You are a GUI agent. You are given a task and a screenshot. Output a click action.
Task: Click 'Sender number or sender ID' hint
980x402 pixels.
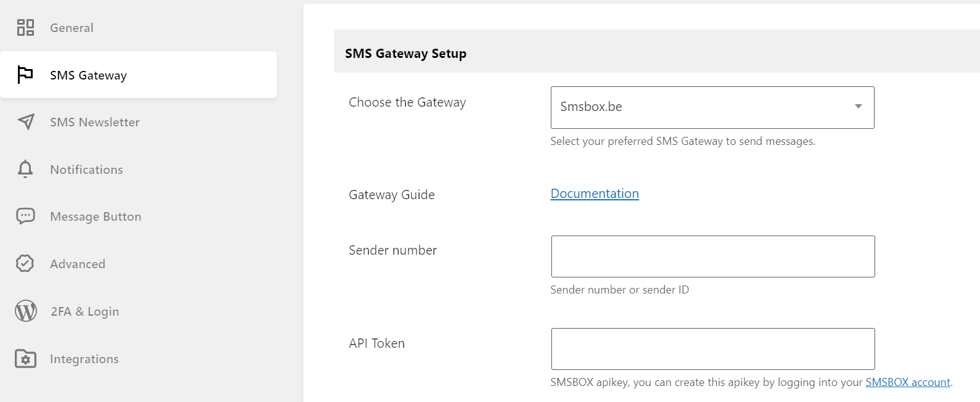pos(620,290)
